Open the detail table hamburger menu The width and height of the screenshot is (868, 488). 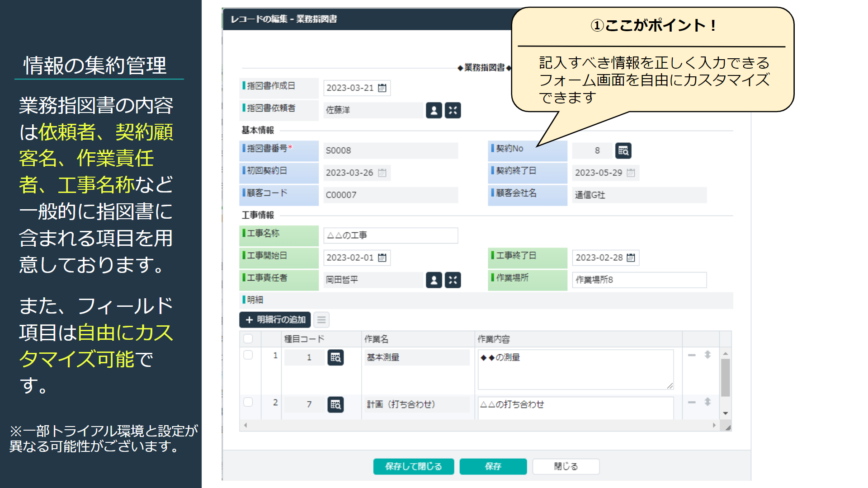(x=321, y=320)
